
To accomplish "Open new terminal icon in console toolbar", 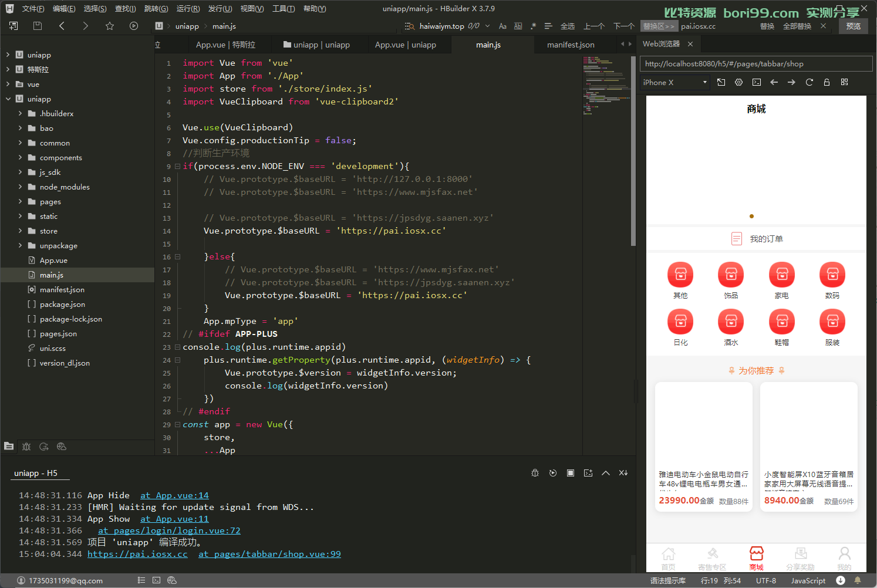I will click(588, 473).
